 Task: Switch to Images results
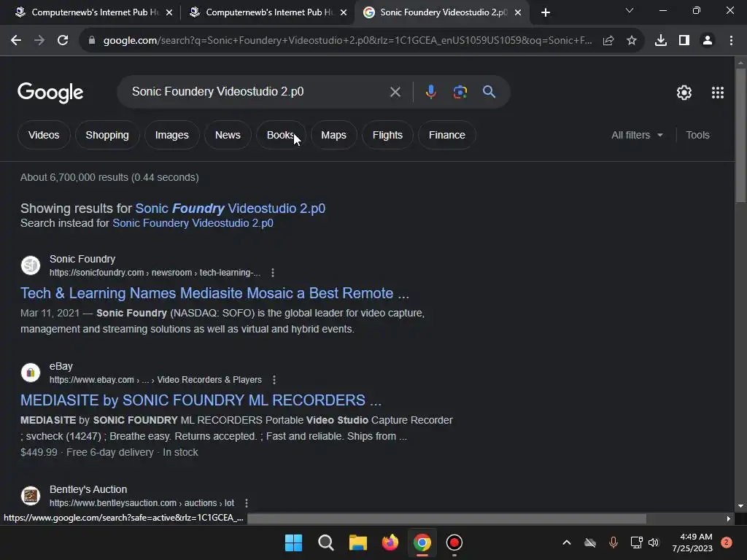[172, 135]
